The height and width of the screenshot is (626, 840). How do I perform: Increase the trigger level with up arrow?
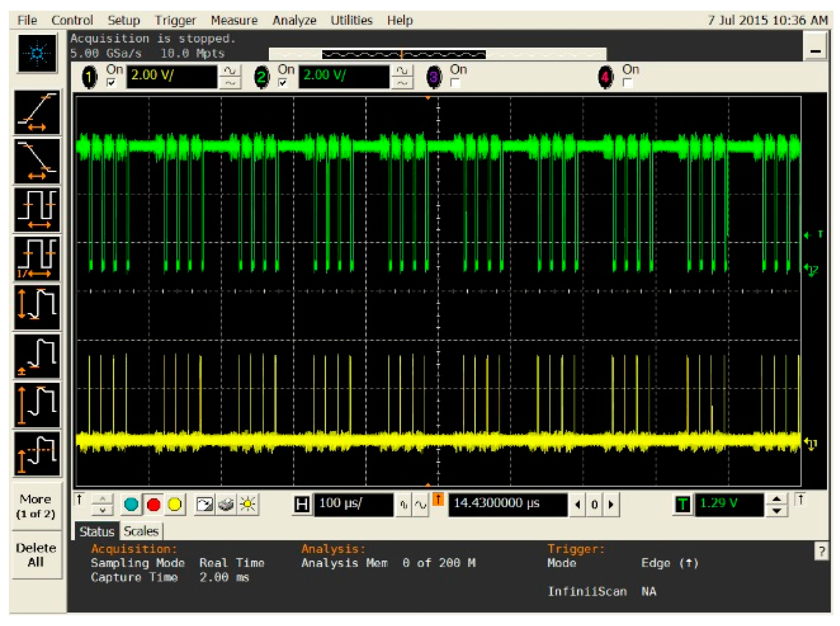point(776,499)
